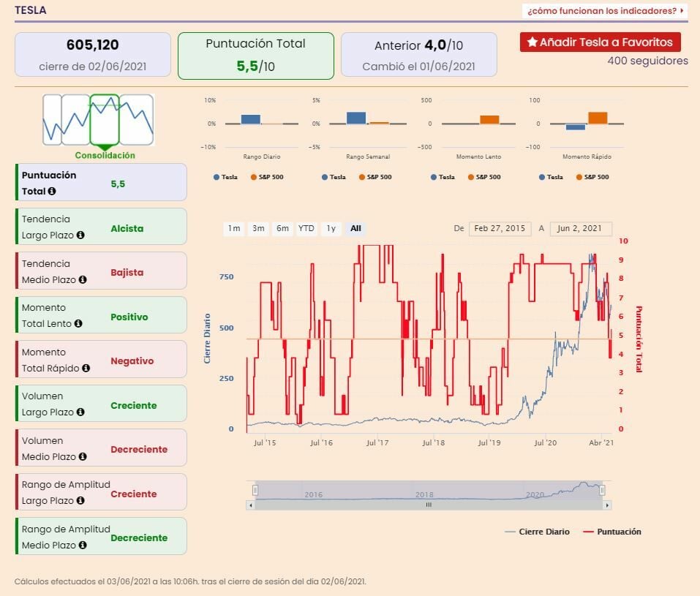Toggle Puntuación series in main chart legend
The width and height of the screenshot is (700, 596).
pyautogui.click(x=612, y=532)
